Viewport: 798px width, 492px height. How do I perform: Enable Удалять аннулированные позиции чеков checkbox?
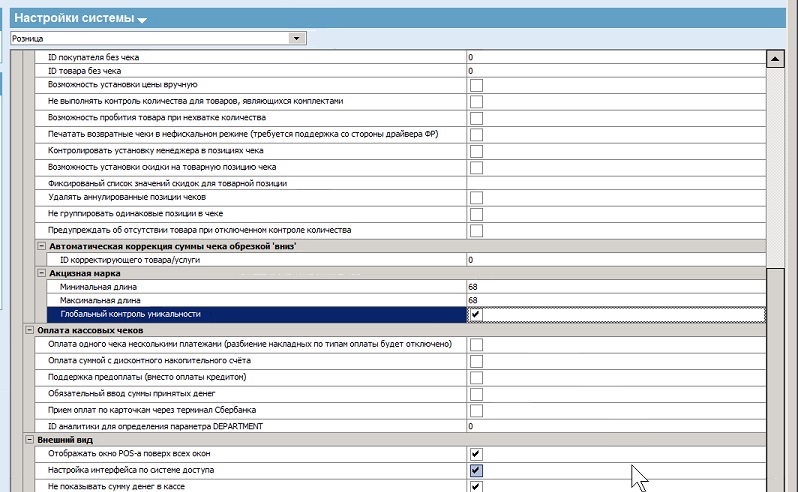[476, 197]
